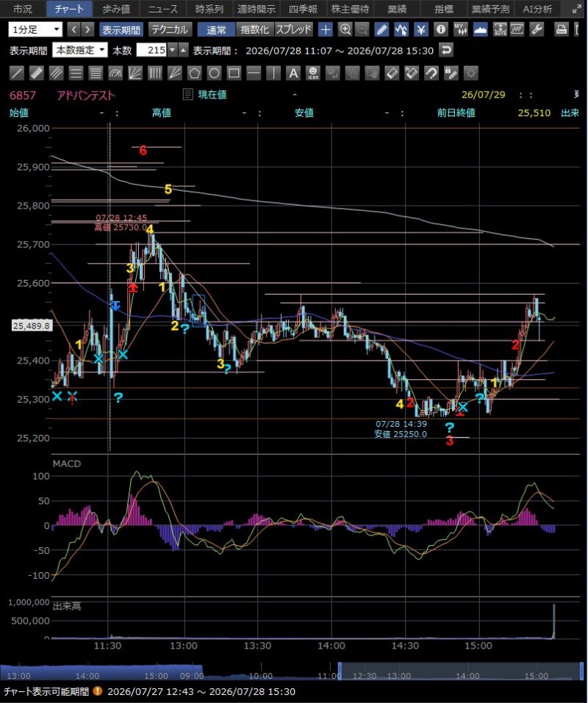The height and width of the screenshot is (703, 588).
Task: Switch to the 四季報 tab
Action: tap(303, 9)
